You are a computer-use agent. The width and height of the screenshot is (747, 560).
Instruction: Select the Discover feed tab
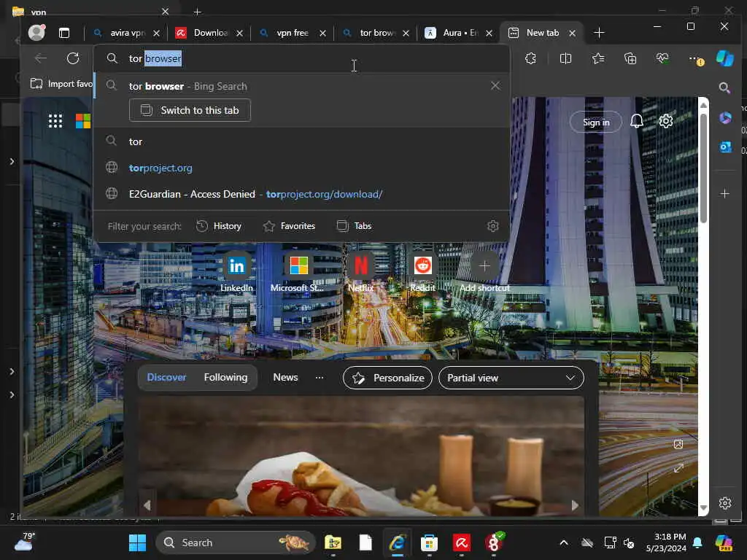[167, 377]
